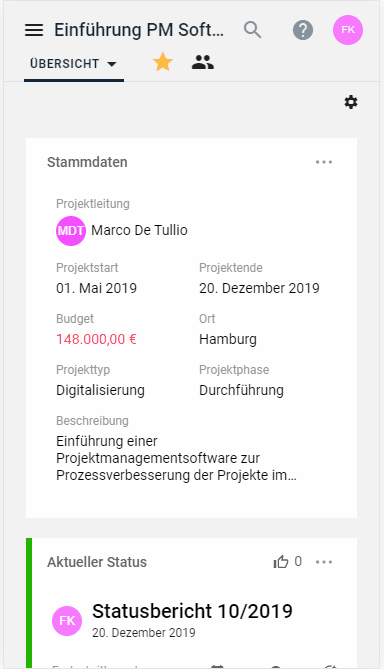This screenshot has width=384, height=669.
Task: Click the red budget value 148.000,00 €
Action: coord(96,339)
